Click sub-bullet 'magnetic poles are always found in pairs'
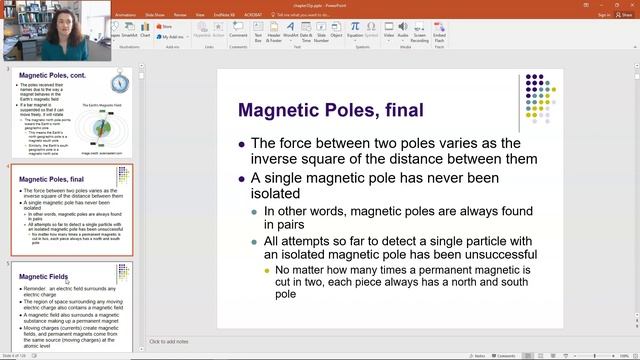This screenshot has width=640, height=360. tap(398, 218)
